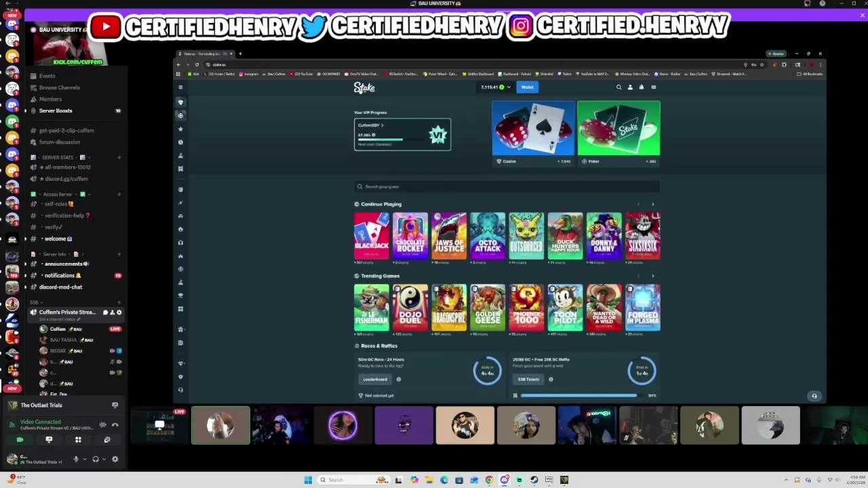
Task: Open the Dojo Duel game
Action: 410,308
